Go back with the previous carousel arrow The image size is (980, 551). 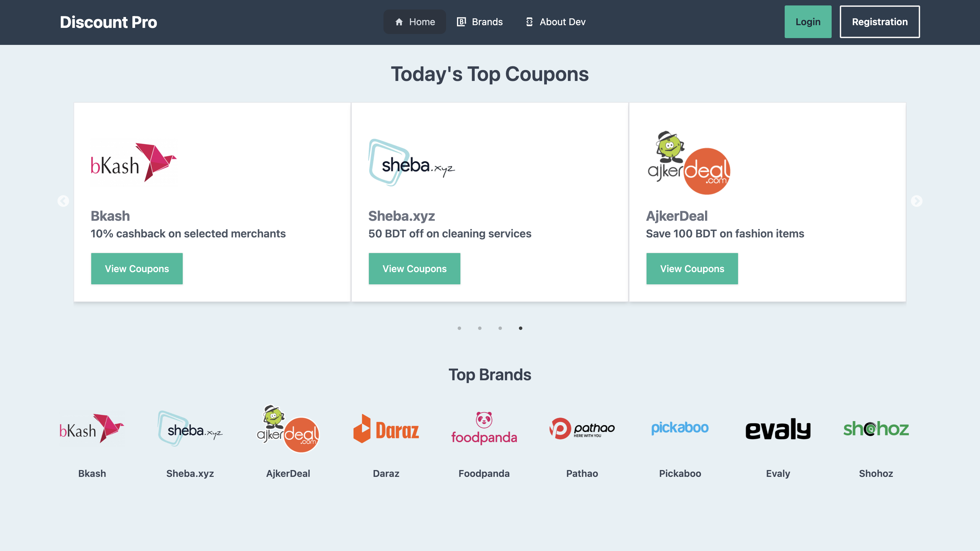[63, 201]
